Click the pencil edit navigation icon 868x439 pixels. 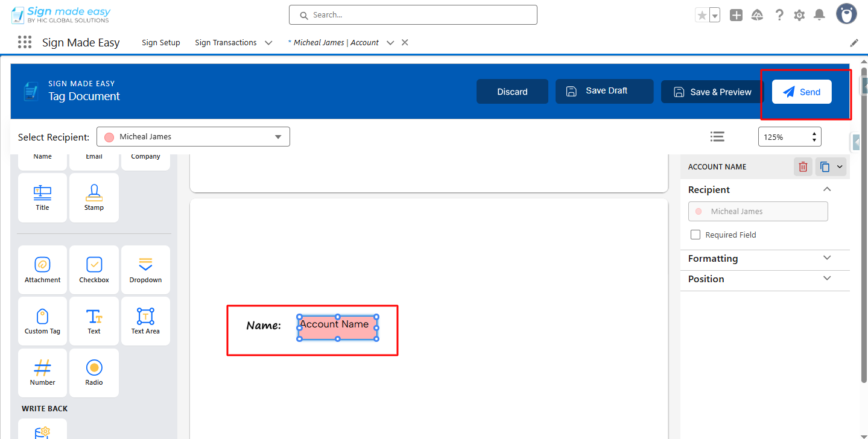tap(854, 43)
